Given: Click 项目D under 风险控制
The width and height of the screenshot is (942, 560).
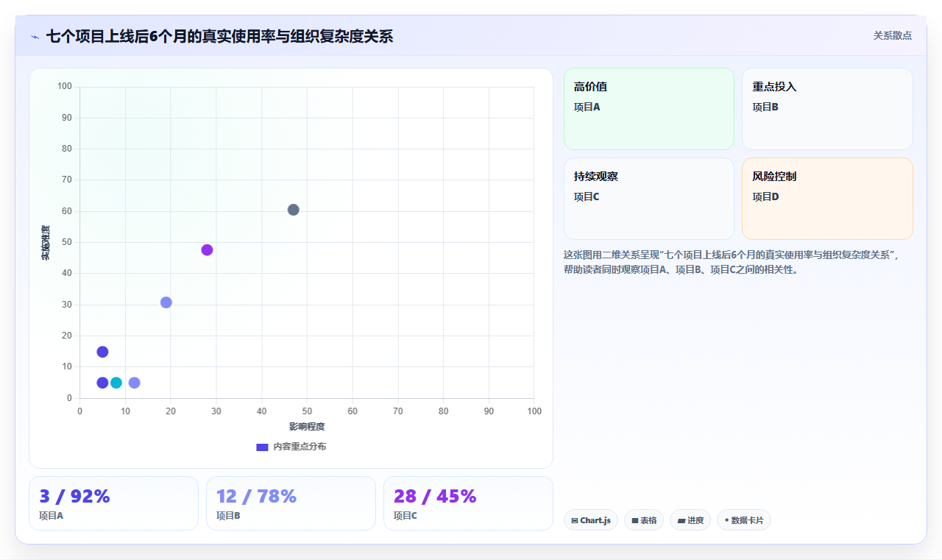Looking at the screenshot, I should point(765,196).
